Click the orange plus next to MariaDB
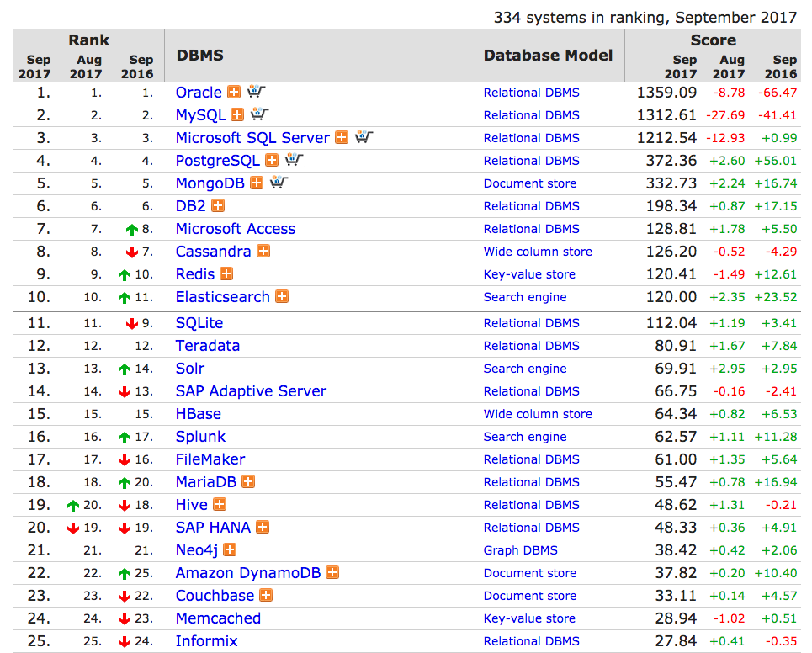 [x=248, y=482]
